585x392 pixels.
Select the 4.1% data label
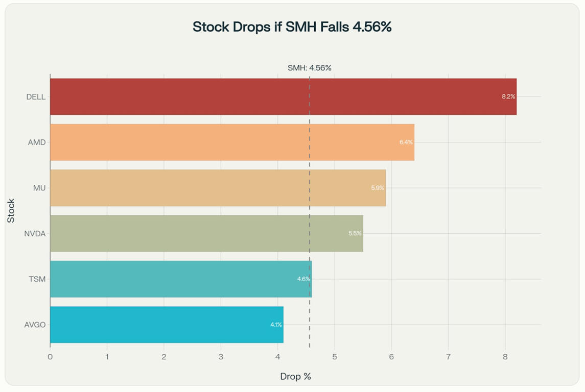tap(276, 325)
